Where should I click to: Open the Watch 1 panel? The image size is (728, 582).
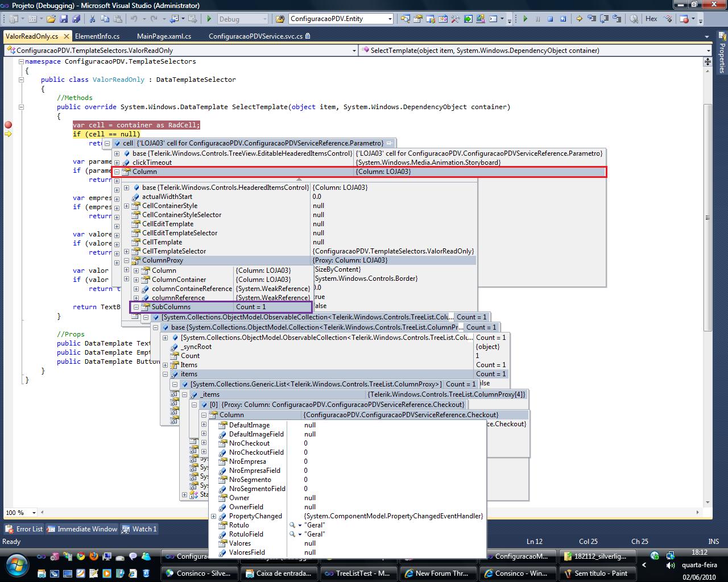tap(139, 529)
